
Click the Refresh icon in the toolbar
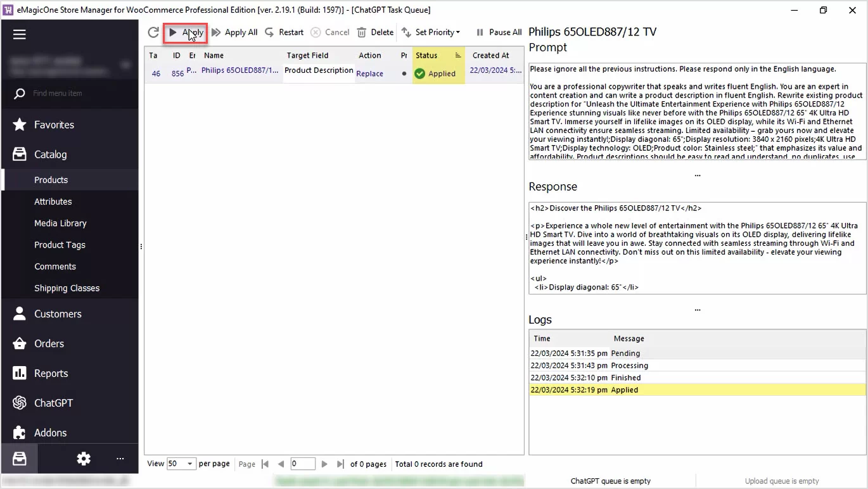(x=153, y=32)
